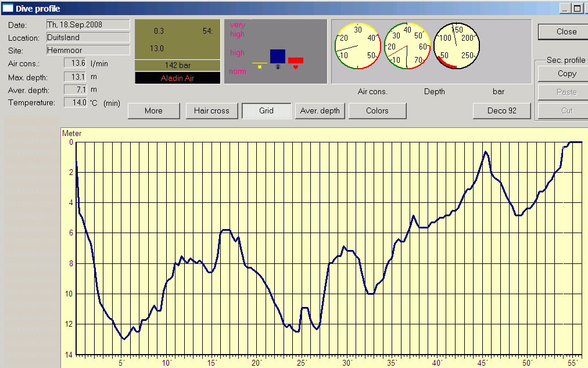Click the l/min unit label
Image resolution: width=588 pixels, height=368 pixels.
pyautogui.click(x=99, y=64)
